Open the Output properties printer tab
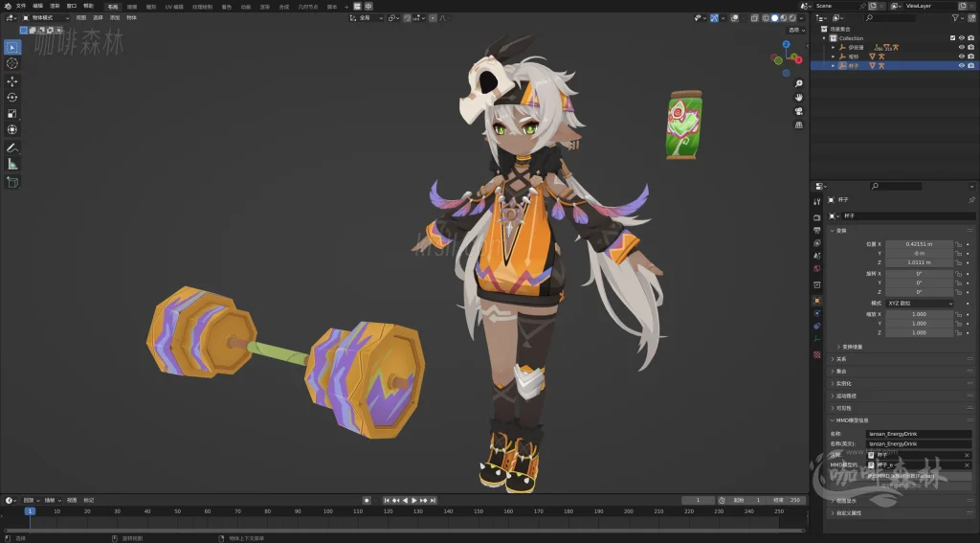Viewport: 980px width, 543px height. pos(817,230)
